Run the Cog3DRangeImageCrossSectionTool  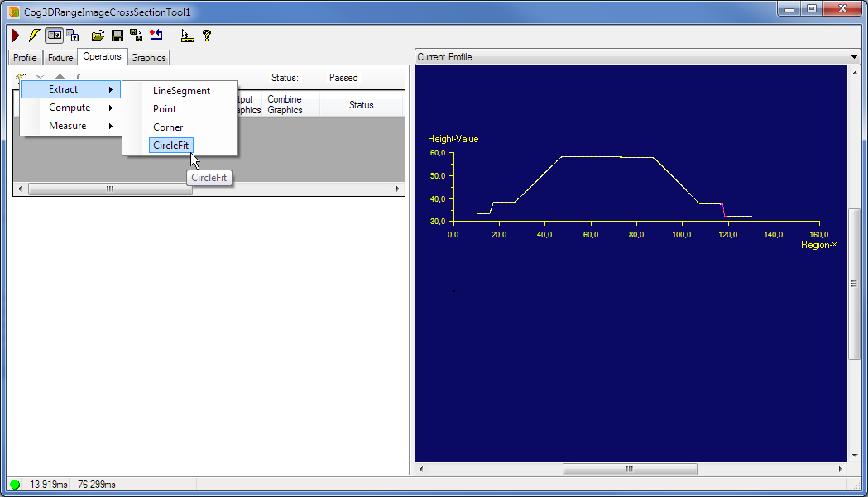(x=15, y=35)
